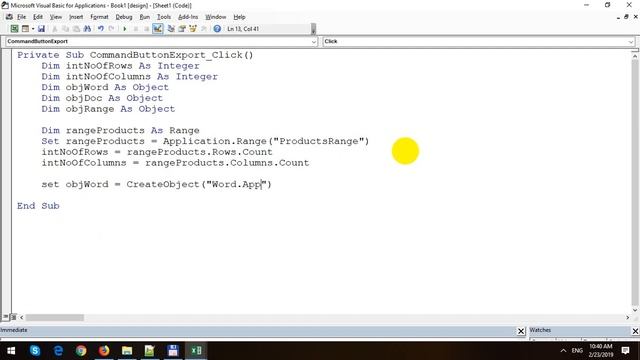This screenshot has height=360, width=640.
Task: Open the Edit menu
Action: click(38, 17)
